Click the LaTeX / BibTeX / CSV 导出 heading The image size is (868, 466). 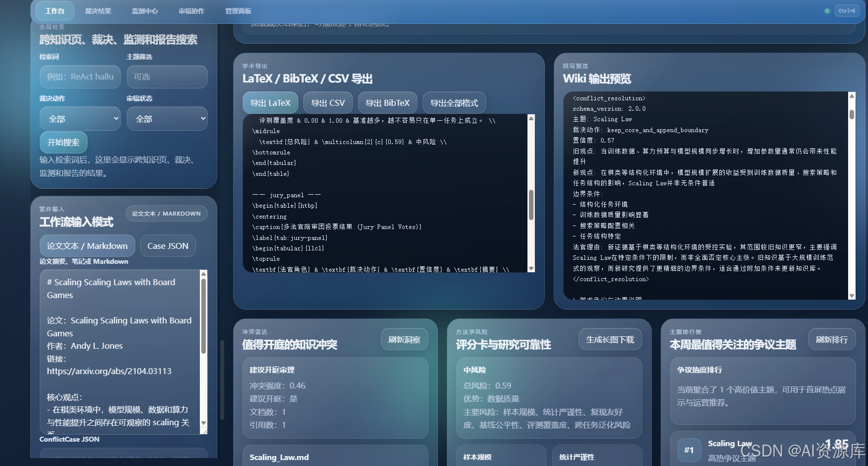pos(308,78)
